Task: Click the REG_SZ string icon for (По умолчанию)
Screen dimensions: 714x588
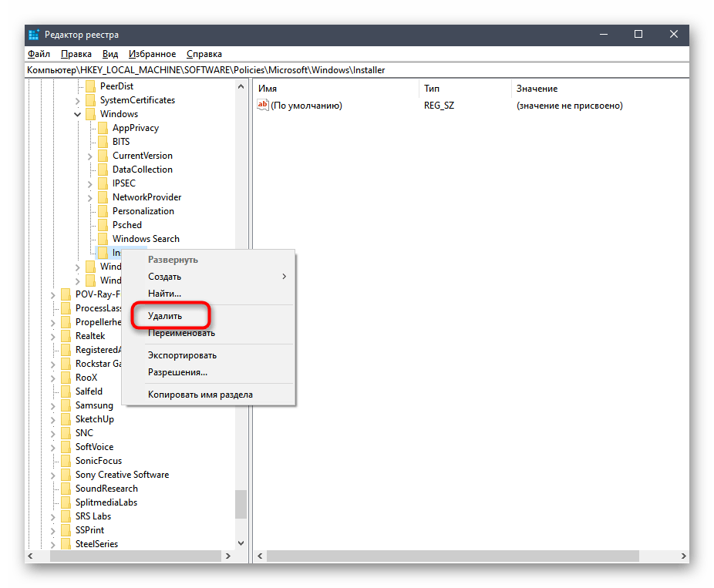Action: [x=263, y=106]
